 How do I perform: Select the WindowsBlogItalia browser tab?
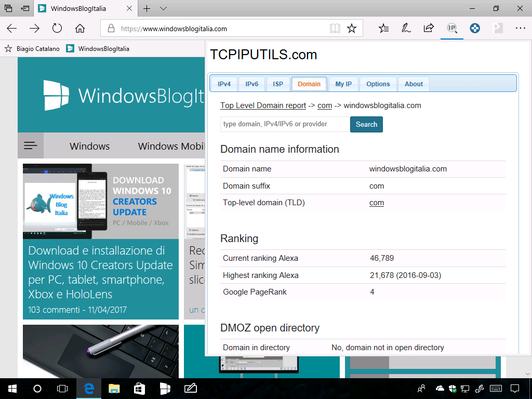click(86, 8)
